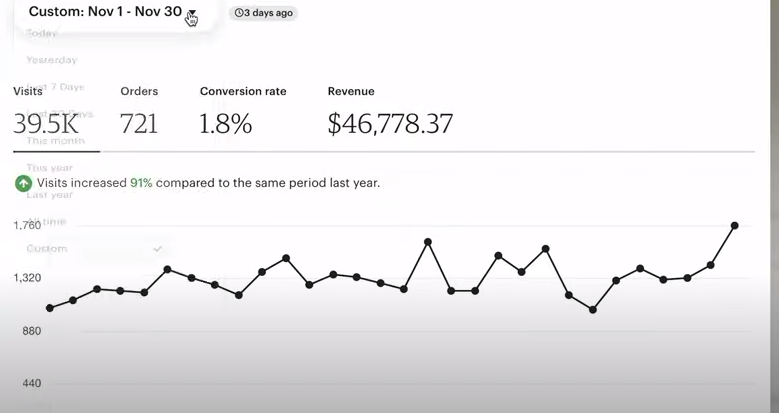779x413 pixels.
Task: Choose the Yesterday option in the date menu
Action: [x=52, y=60]
